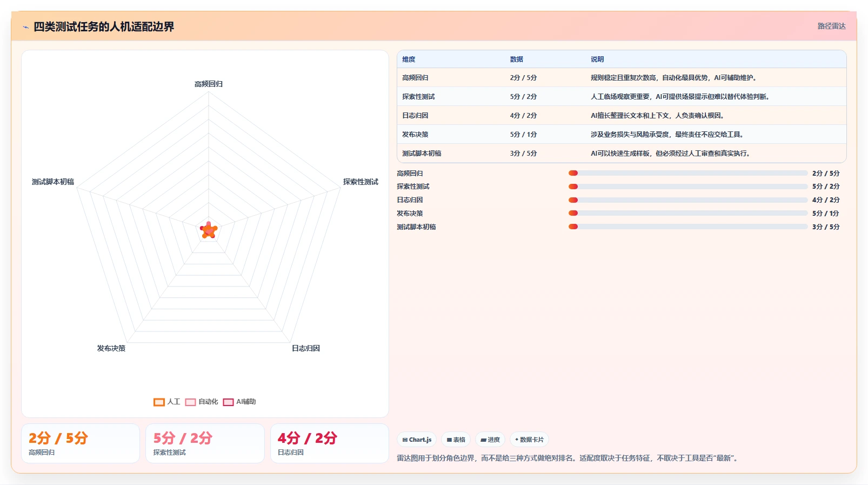This screenshot has height=485, width=868.
Task: Click description starting AI可以快速生成样板
Action: click(x=670, y=154)
